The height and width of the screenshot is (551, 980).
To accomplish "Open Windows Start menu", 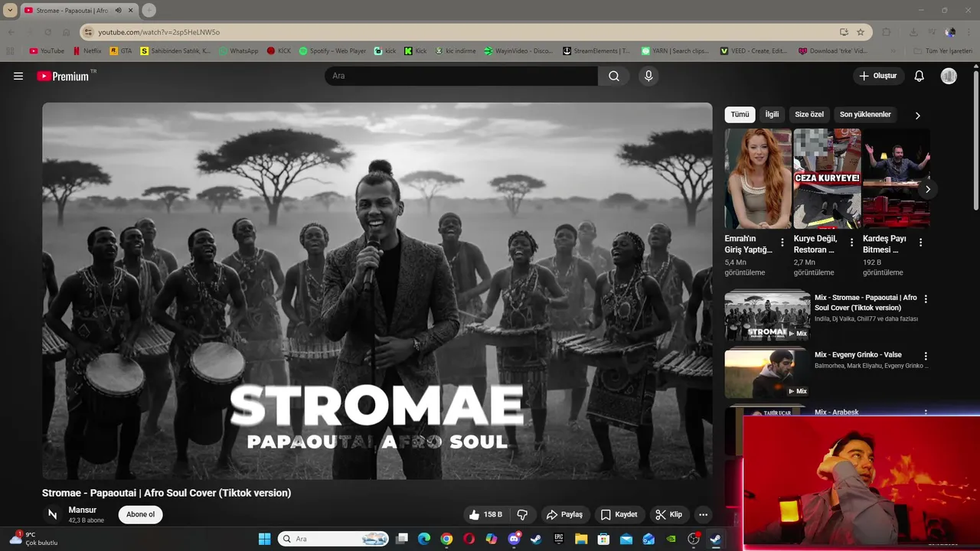I will [x=264, y=539].
